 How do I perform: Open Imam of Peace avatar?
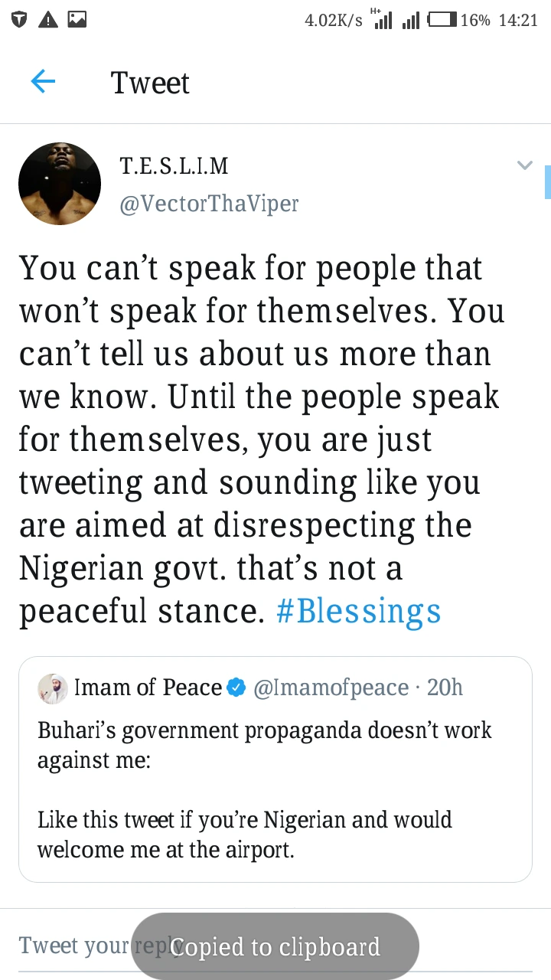pos(53,688)
